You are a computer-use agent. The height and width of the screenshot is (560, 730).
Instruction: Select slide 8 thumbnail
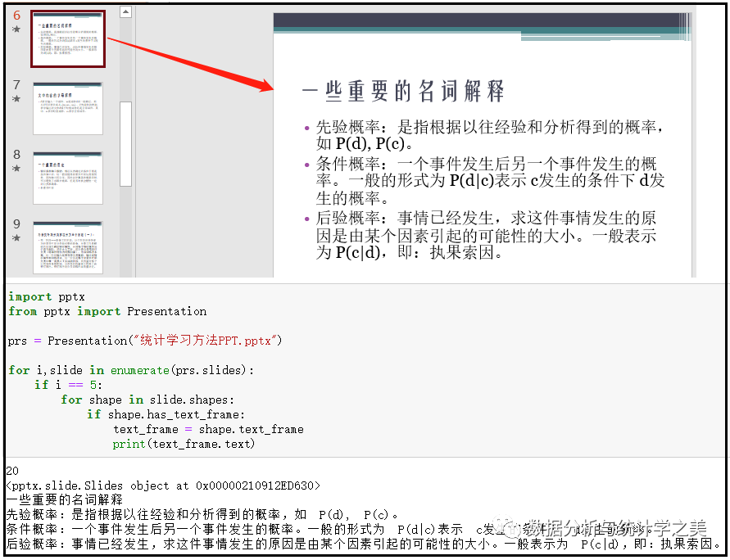click(68, 178)
